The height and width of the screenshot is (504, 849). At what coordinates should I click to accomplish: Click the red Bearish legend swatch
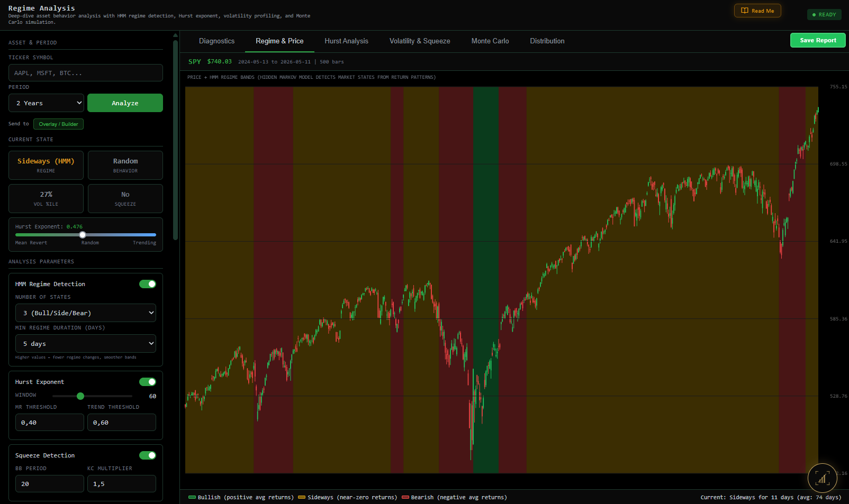pyautogui.click(x=405, y=497)
